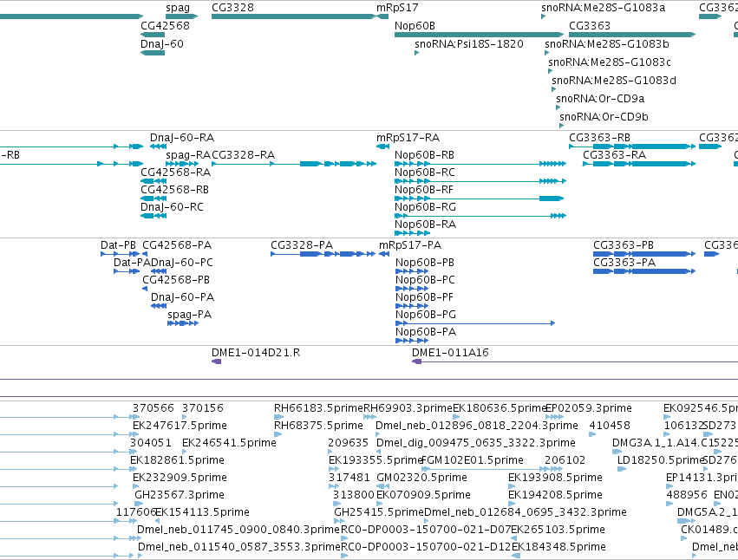The image size is (738, 560).
Task: Click the CG42568-PB protein label
Action: (176, 280)
